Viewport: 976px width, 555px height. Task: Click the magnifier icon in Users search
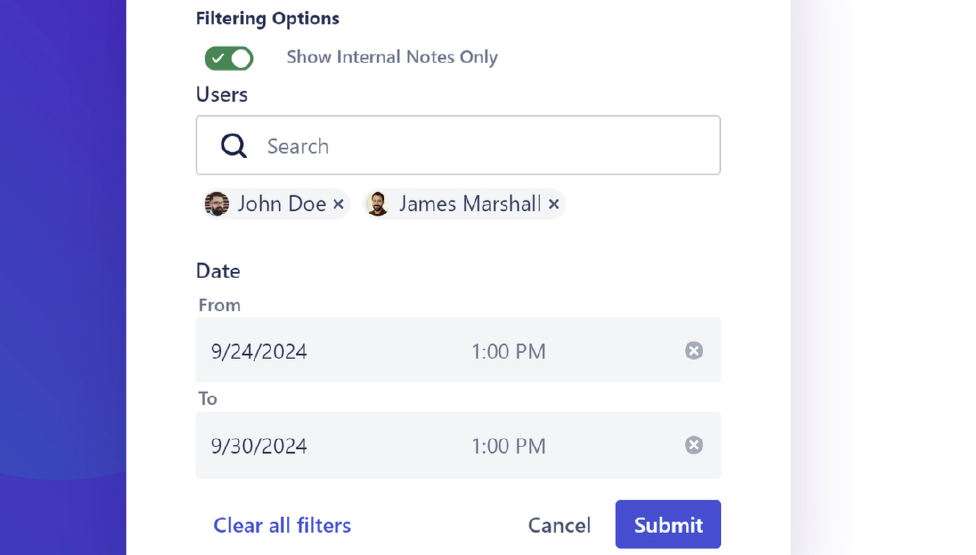[234, 146]
